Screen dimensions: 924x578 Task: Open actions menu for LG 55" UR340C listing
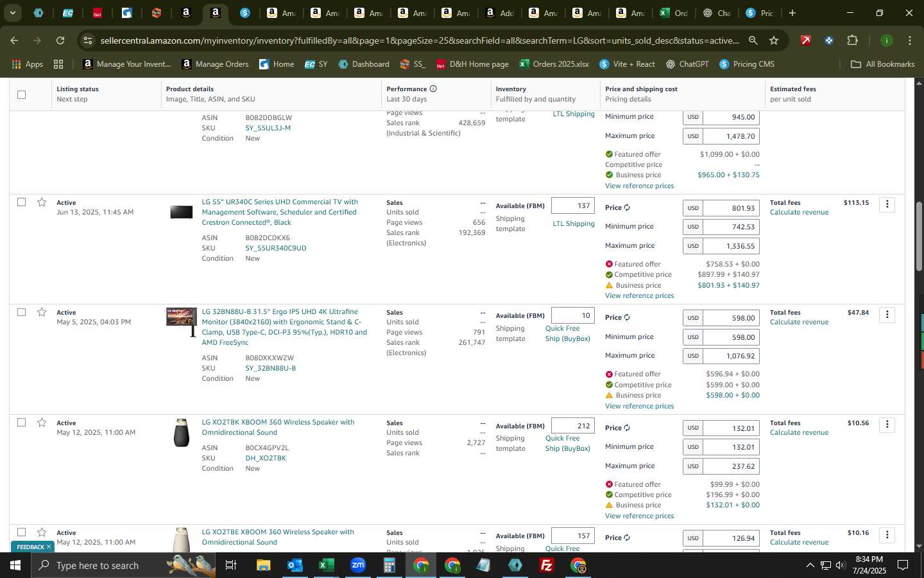(887, 204)
